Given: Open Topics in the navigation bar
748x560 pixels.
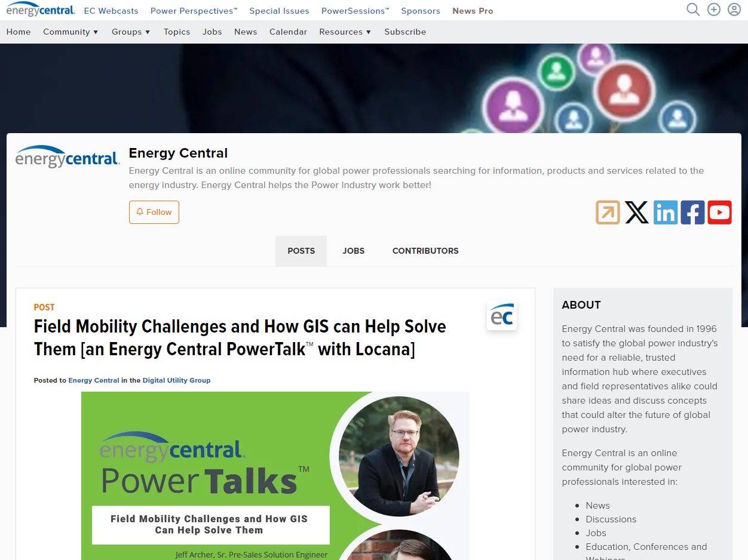Looking at the screenshot, I should coord(177,32).
